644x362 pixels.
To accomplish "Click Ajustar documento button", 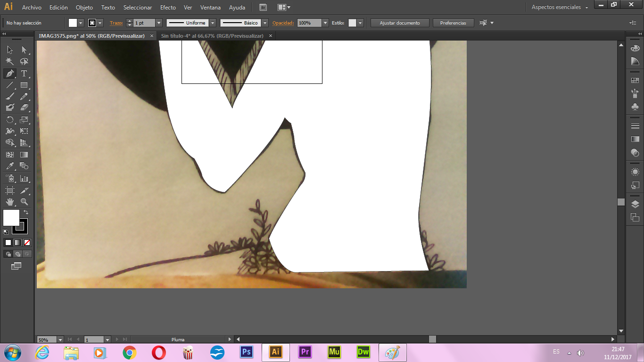I will (x=400, y=23).
